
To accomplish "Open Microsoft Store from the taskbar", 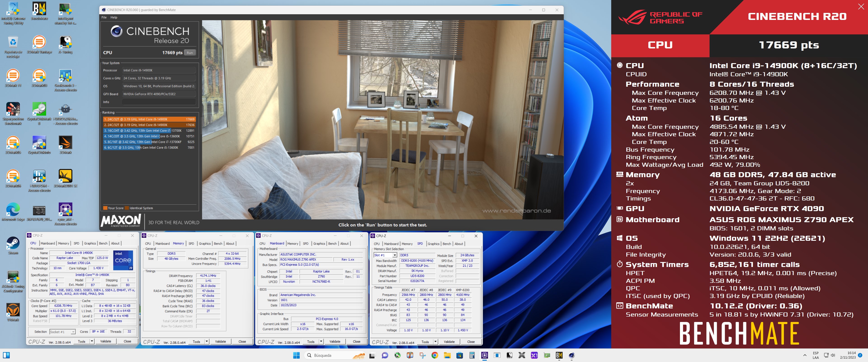I will (460, 355).
